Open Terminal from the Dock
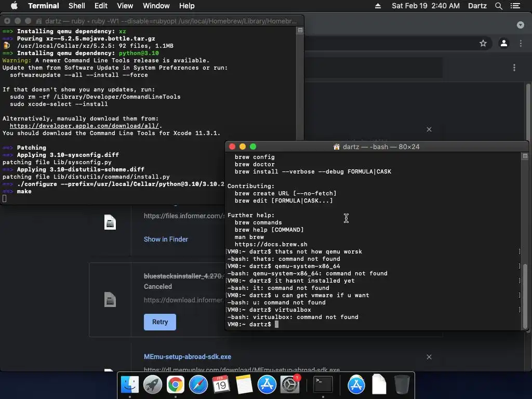Image resolution: width=532 pixels, height=399 pixels. point(323,384)
